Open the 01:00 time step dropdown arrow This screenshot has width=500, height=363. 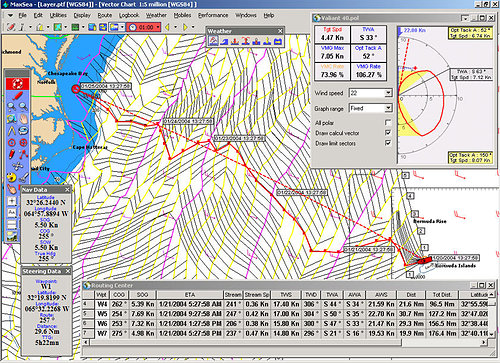(x=158, y=27)
